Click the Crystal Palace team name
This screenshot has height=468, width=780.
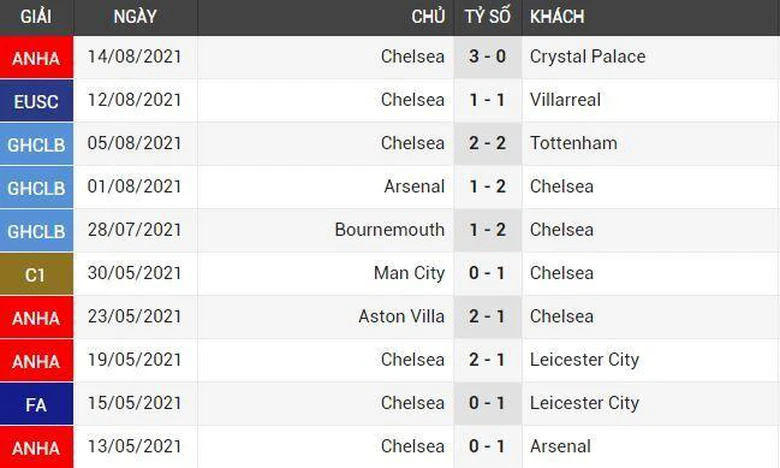587,57
